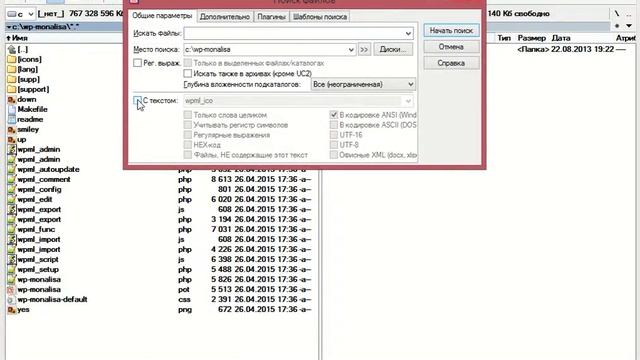Sort right panel by 'Дата' column
Screen dimensions: 640x360
[561, 38]
